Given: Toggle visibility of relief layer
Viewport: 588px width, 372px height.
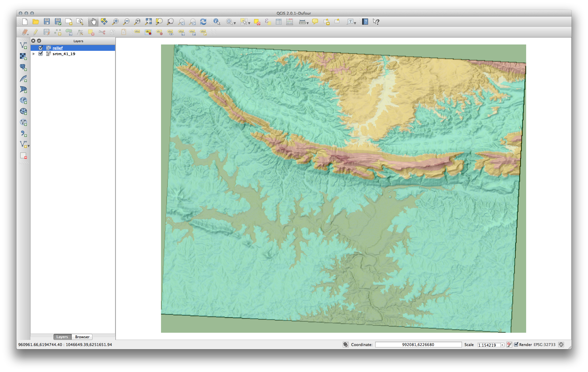Looking at the screenshot, I should point(41,48).
